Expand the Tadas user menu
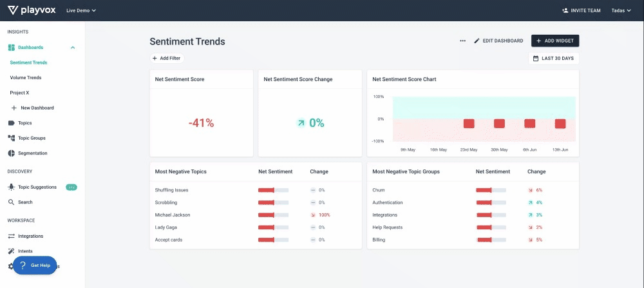This screenshot has width=644, height=288. (621, 10)
